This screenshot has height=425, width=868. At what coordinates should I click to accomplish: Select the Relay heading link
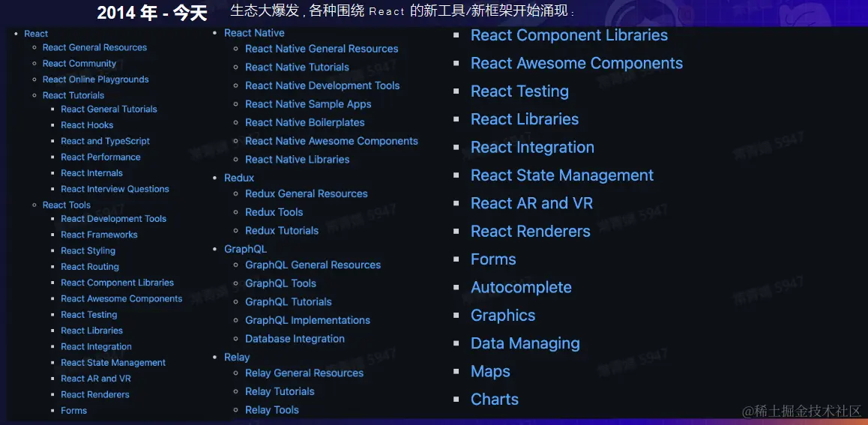point(237,358)
